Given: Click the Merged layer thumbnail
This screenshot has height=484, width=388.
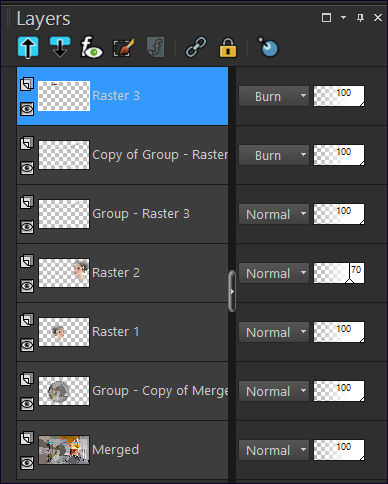Looking at the screenshot, I should pos(64,450).
